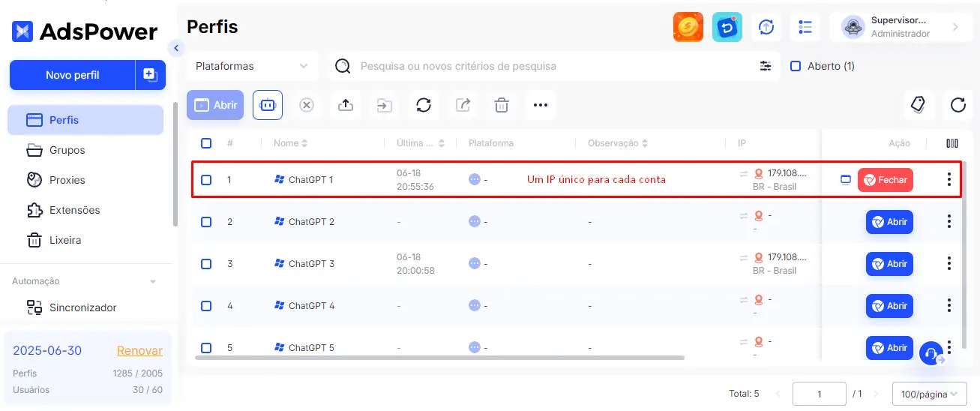
Task: Click the Abrir toolbar button
Action: tap(215, 105)
